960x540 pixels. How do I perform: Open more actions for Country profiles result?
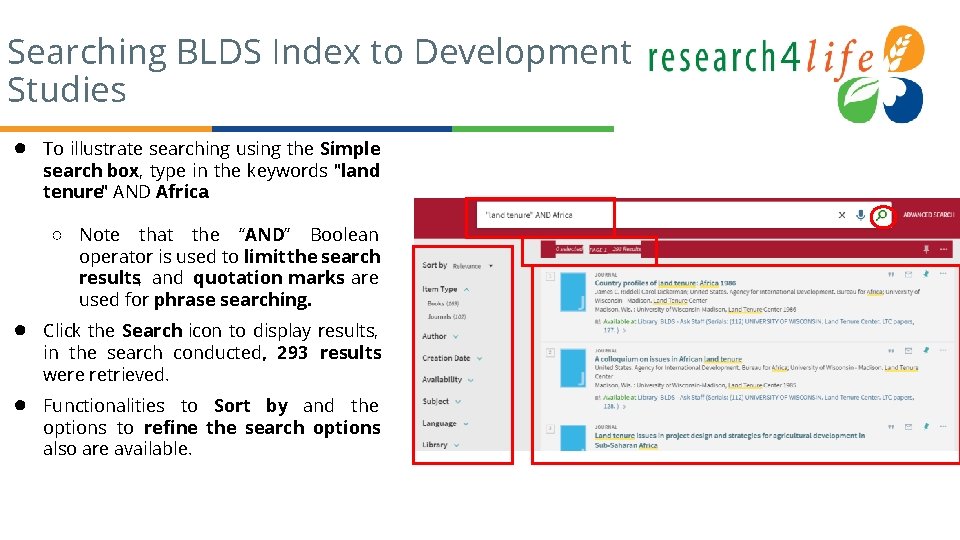(x=943, y=274)
